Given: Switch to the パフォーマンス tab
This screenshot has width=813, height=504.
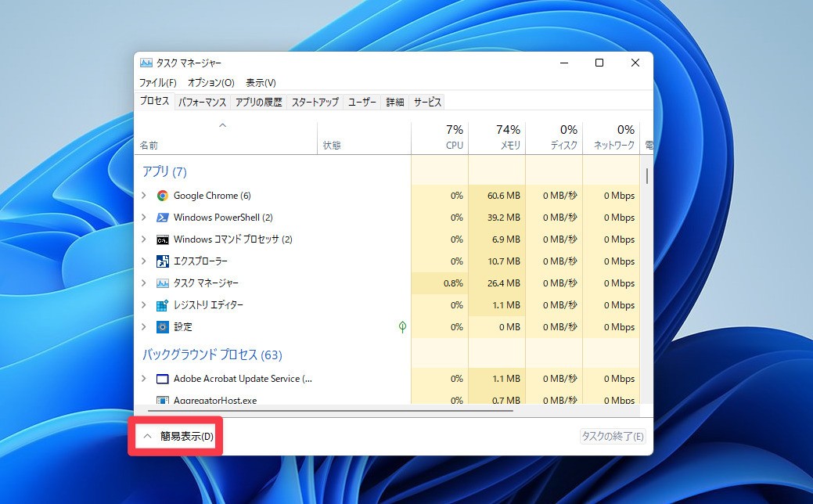Looking at the screenshot, I should [x=202, y=103].
